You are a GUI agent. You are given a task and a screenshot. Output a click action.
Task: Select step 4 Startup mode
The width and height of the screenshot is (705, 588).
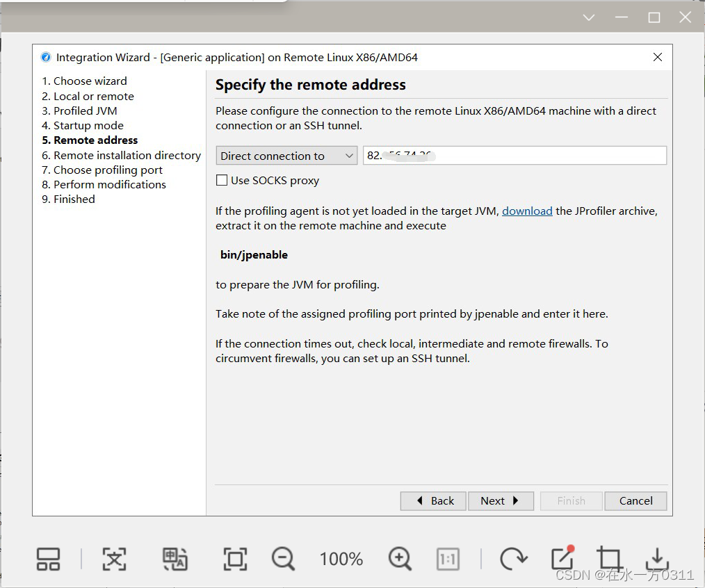[83, 125]
